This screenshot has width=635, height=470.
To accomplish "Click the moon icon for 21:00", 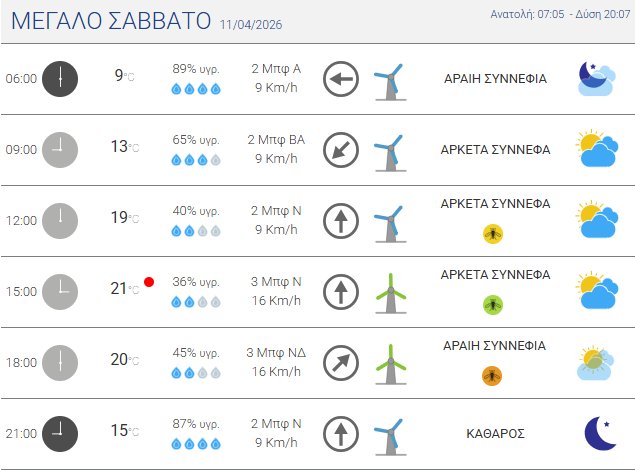I will tap(600, 433).
